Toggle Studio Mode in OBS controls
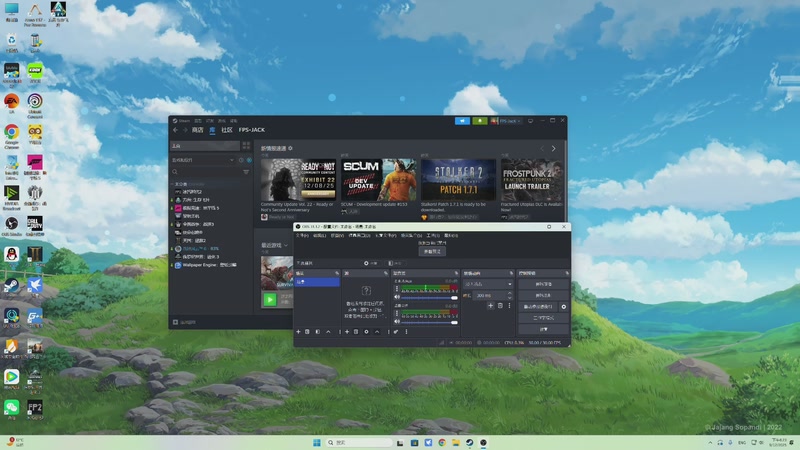 (x=543, y=318)
